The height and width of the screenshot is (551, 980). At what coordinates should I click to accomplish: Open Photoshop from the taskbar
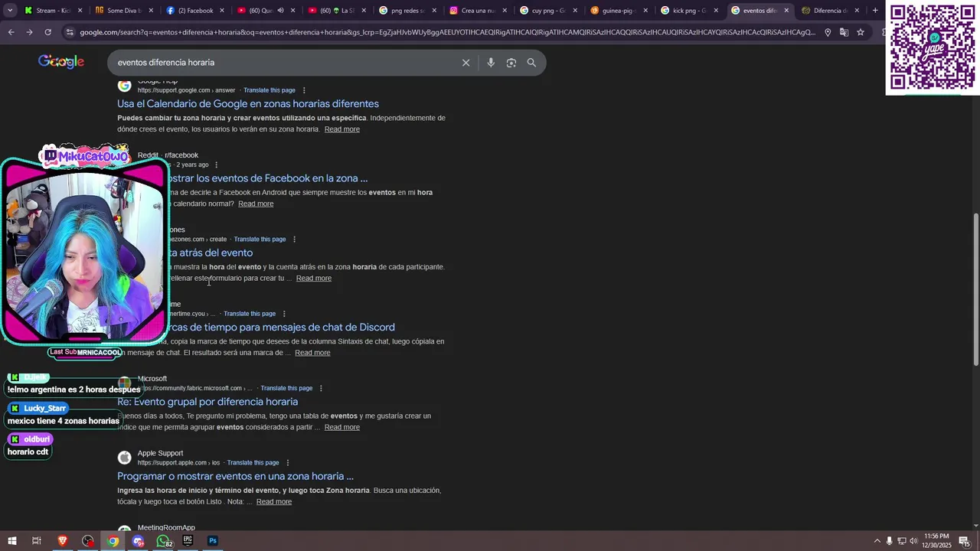[x=213, y=541]
